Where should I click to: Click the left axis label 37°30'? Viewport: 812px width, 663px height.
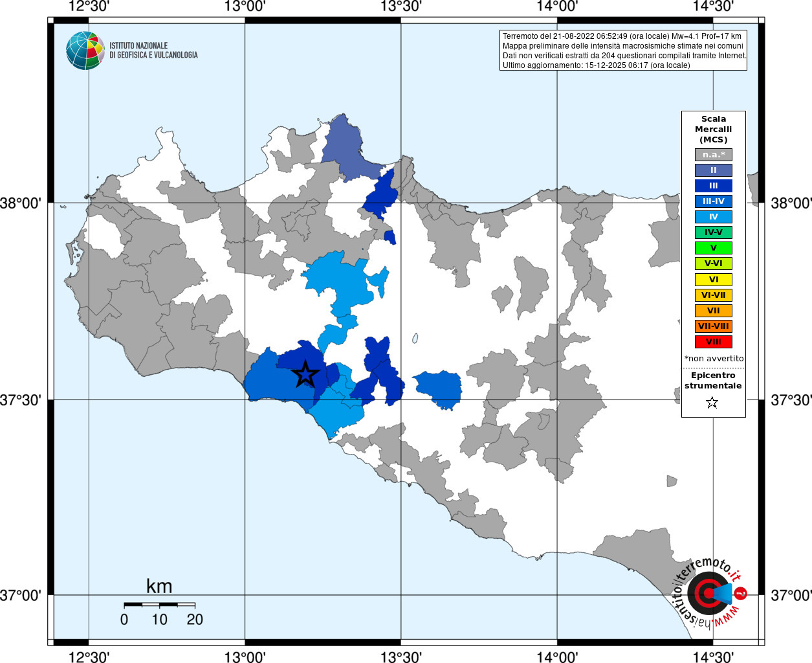(20, 400)
